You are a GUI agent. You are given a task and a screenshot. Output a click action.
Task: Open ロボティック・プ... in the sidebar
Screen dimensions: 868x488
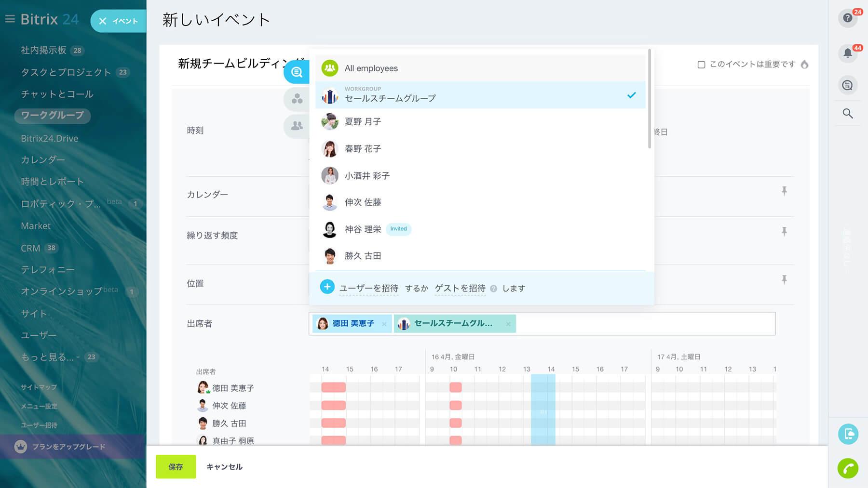(x=61, y=204)
